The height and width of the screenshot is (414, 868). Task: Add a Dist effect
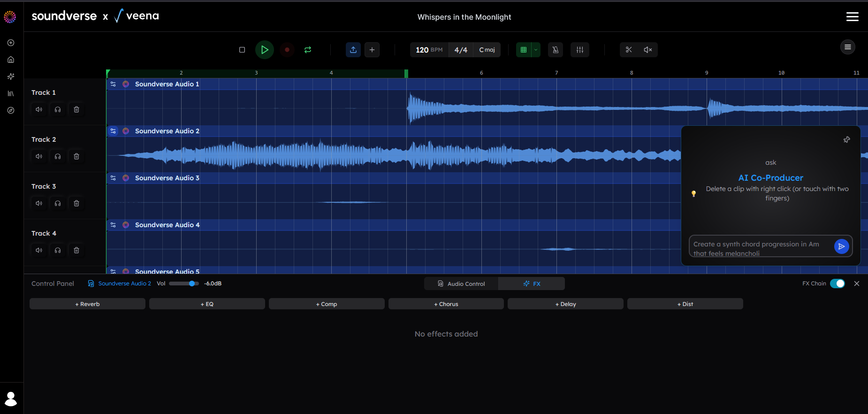pos(685,304)
